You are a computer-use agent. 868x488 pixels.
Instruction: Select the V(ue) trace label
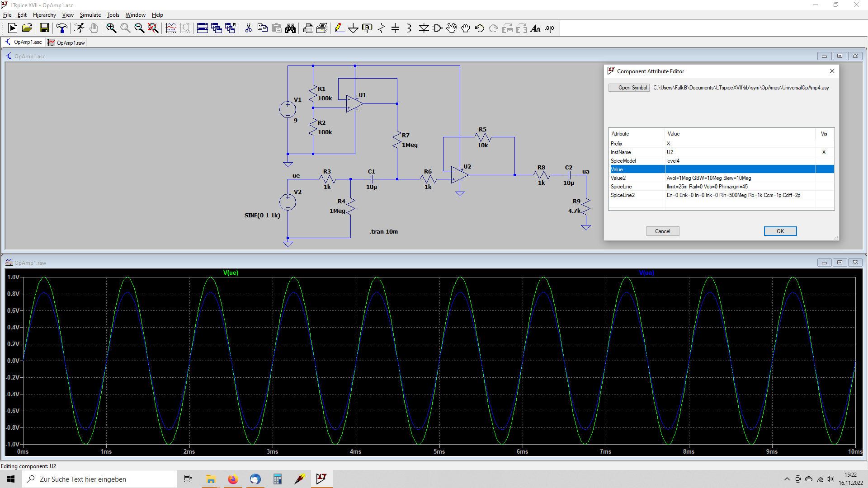tap(231, 272)
